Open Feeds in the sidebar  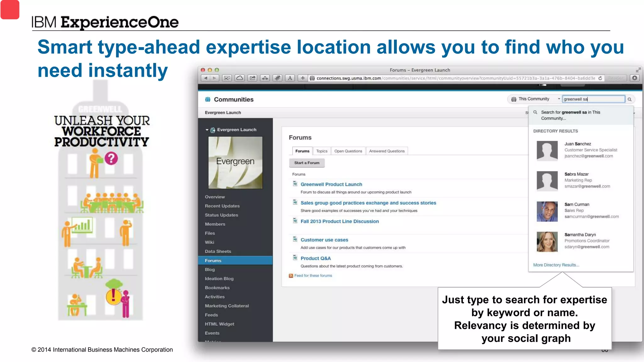tap(211, 315)
